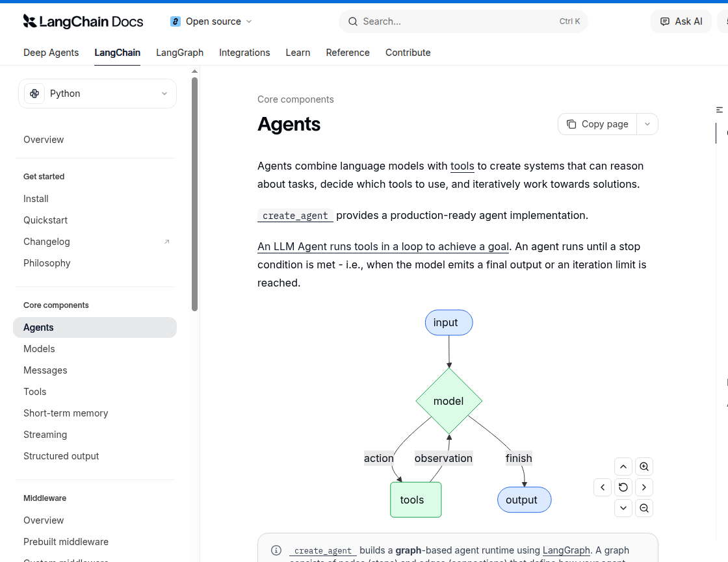The width and height of the screenshot is (728, 562).
Task: Click the sidebar scrollbar thumb
Action: coord(194,194)
